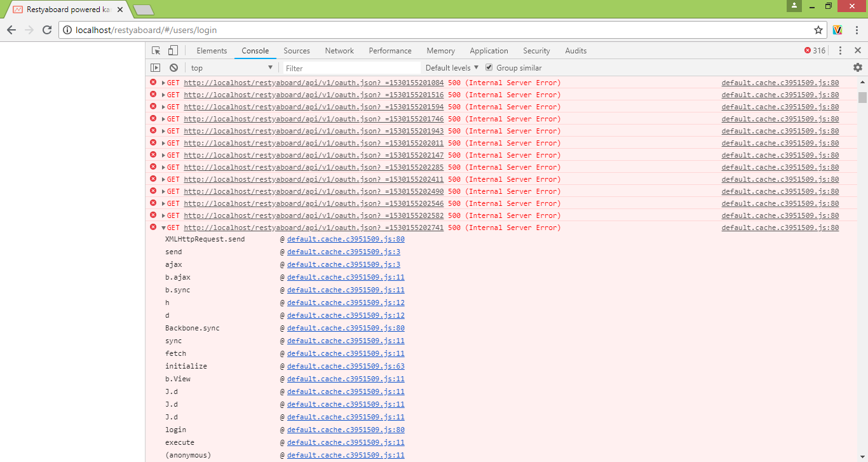The height and width of the screenshot is (462, 868).
Task: Click the console Filter input field
Action: 349,67
